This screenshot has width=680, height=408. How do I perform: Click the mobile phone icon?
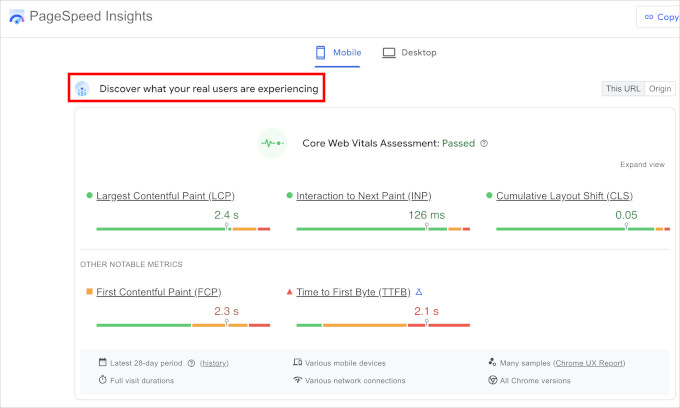pyautogui.click(x=320, y=52)
